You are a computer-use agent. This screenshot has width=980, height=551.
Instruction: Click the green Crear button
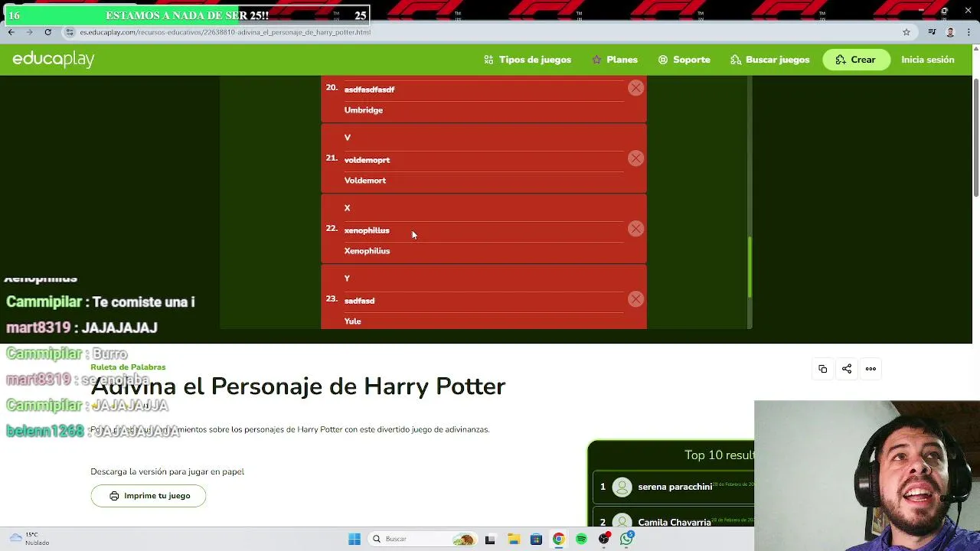[x=856, y=60]
